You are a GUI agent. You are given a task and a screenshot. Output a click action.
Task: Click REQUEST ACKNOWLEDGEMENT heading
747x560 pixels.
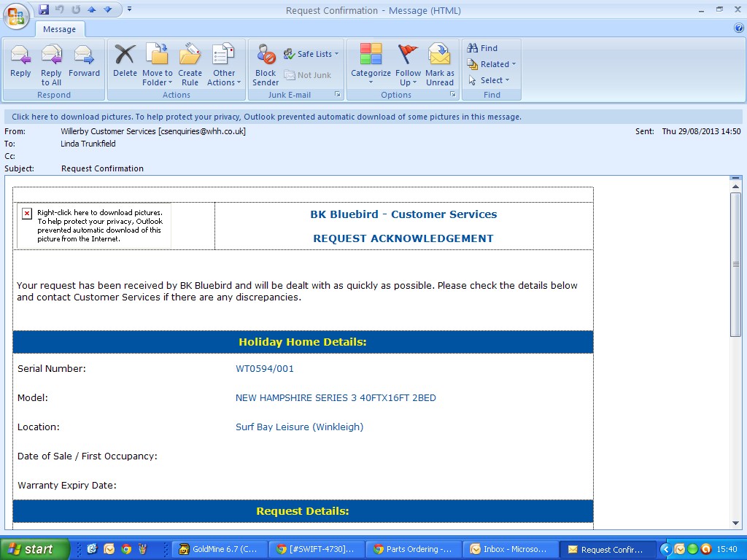(x=403, y=238)
